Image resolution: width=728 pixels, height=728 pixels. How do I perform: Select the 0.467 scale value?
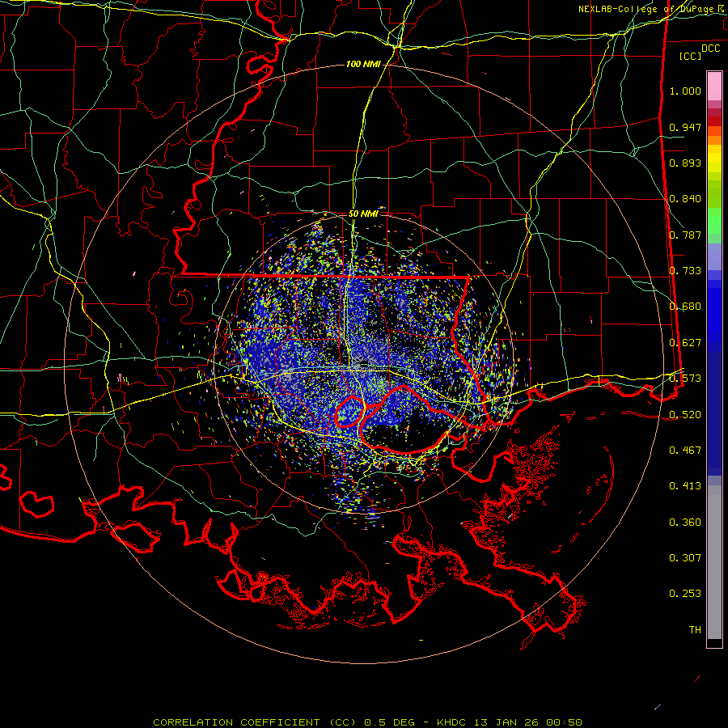[685, 451]
